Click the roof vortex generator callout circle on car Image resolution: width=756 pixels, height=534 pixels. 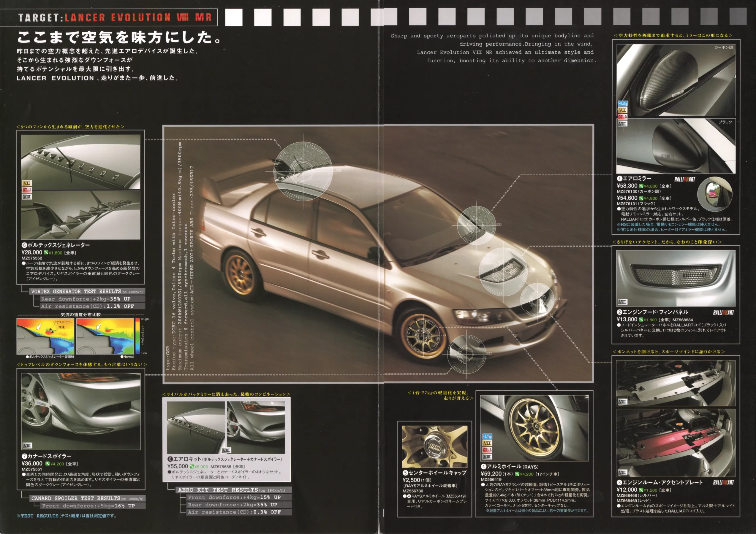(303, 171)
